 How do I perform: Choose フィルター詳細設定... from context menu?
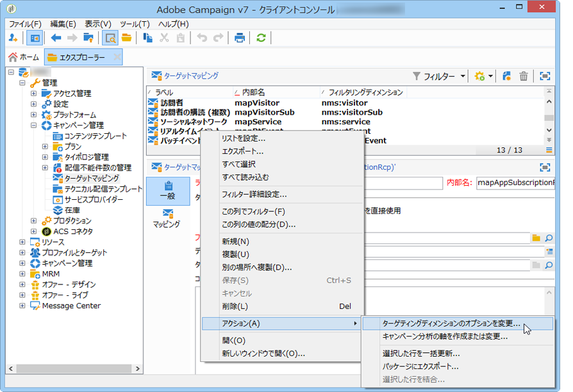click(x=283, y=194)
